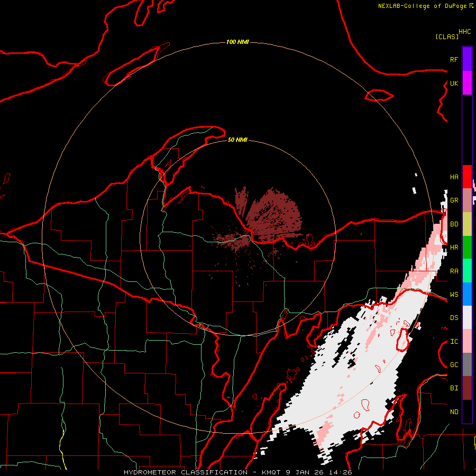Screen dimensions: 476x476
Task: Click the IC legend label
Action: click(454, 342)
